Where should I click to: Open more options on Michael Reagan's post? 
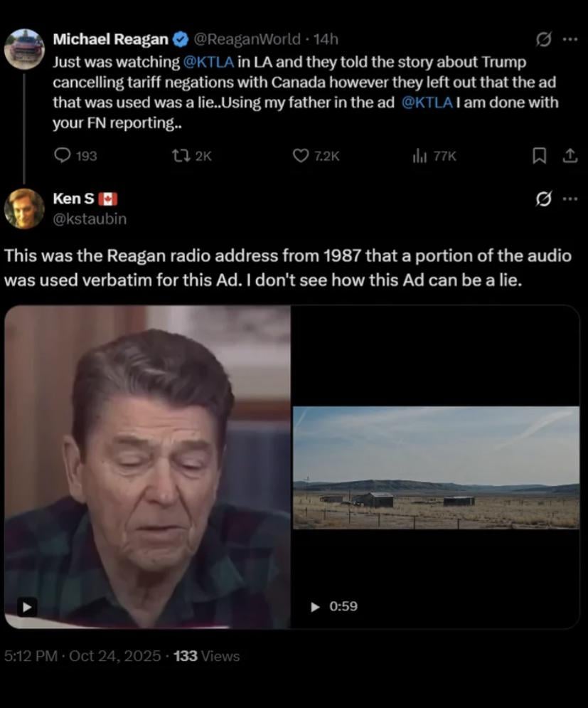pos(570,40)
